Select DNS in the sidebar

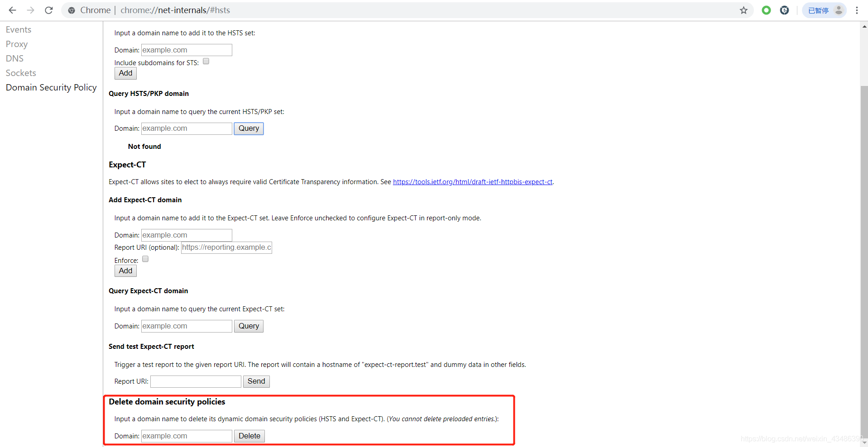[x=14, y=58]
